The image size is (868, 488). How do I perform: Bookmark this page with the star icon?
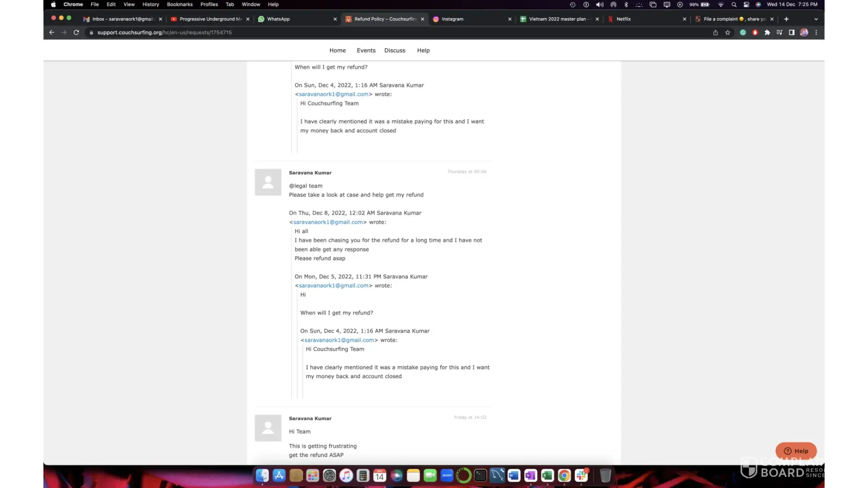728,33
